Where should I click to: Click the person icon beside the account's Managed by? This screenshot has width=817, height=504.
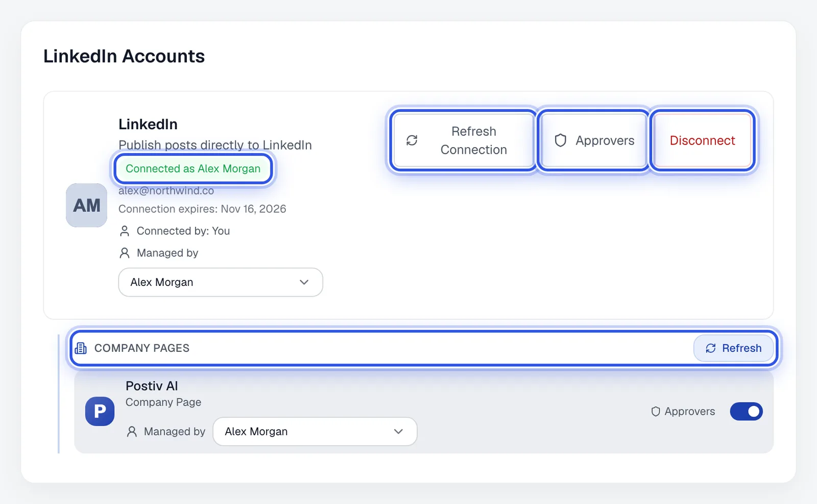click(x=124, y=253)
